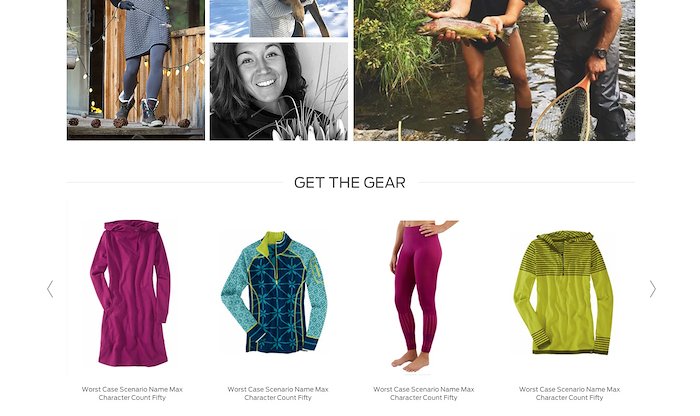Click the previous carousel arrow
The width and height of the screenshot is (700, 416).
[x=50, y=289]
